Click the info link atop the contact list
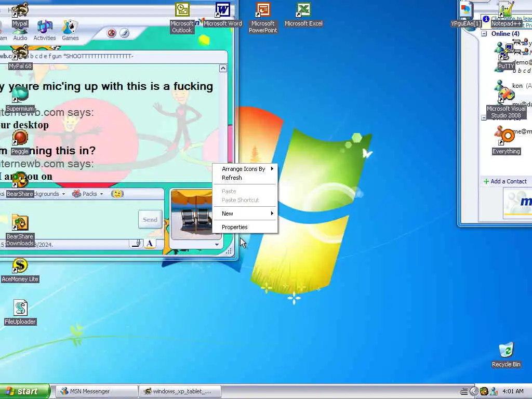532x399 pixels. pyautogui.click(x=511, y=22)
